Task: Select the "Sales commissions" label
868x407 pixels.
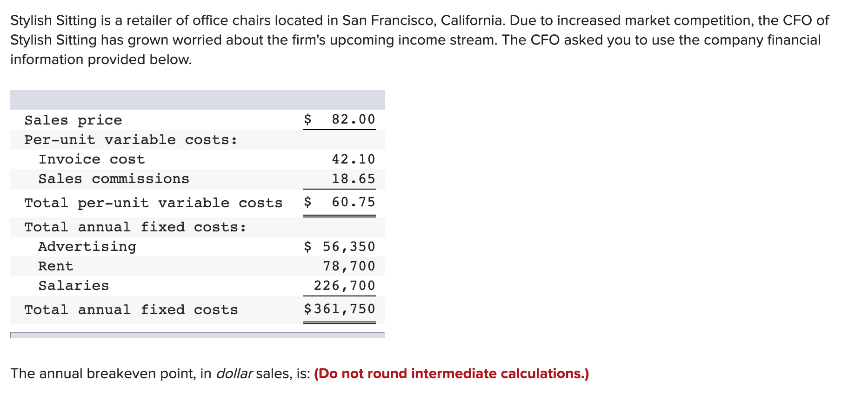Action: (114, 179)
